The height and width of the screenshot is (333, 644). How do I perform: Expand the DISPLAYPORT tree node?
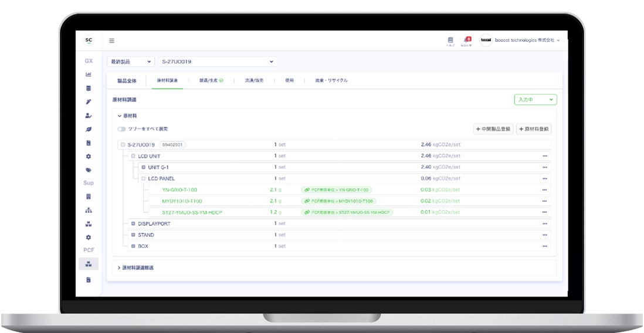133,224
